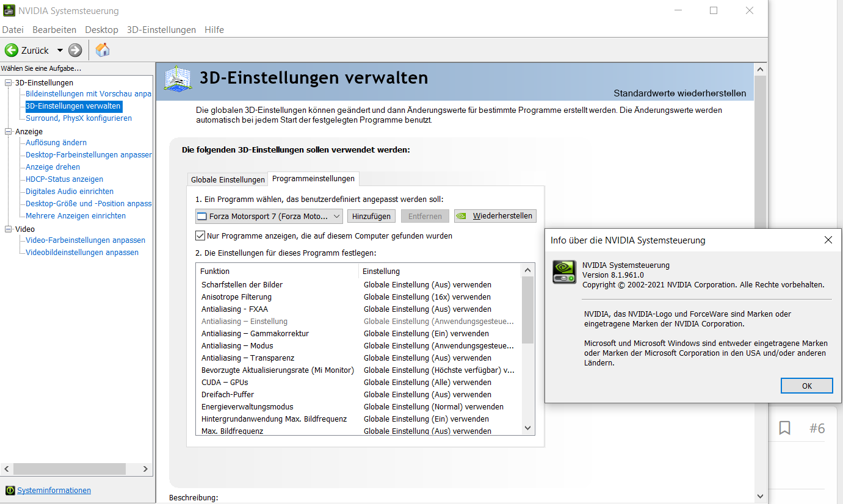Collapse the Anzeige tree node
The height and width of the screenshot is (504, 843).
coord(9,131)
